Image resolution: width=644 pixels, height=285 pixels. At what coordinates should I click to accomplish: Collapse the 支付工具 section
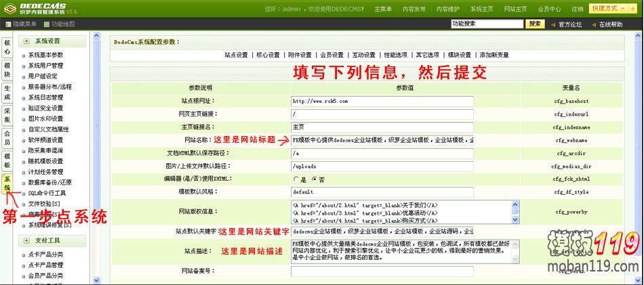click(x=27, y=240)
